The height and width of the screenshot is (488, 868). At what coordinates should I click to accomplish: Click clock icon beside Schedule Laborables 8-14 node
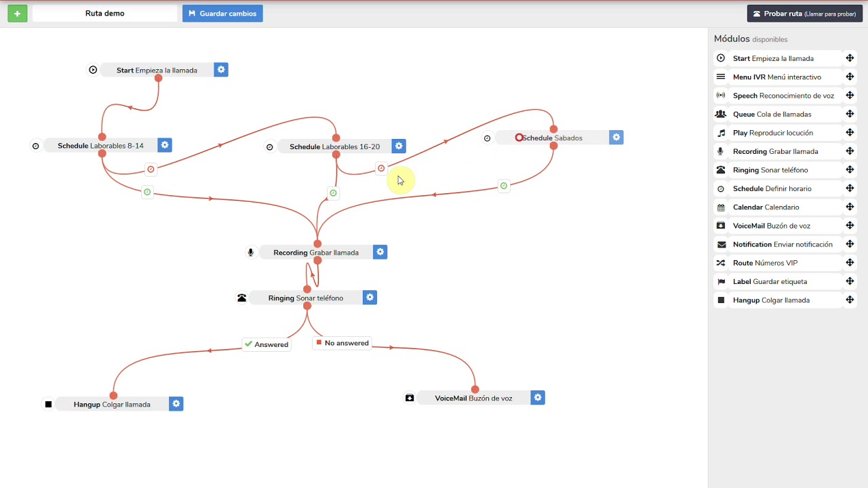tap(36, 146)
